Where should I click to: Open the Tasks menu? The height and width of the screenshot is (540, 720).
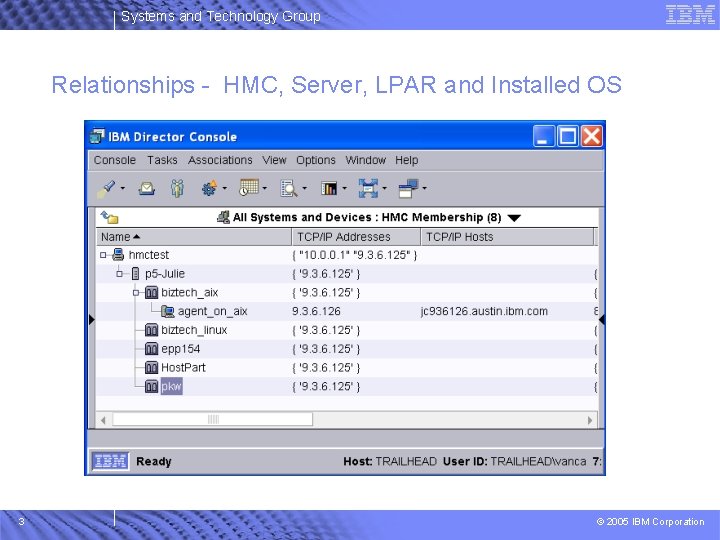click(x=162, y=160)
